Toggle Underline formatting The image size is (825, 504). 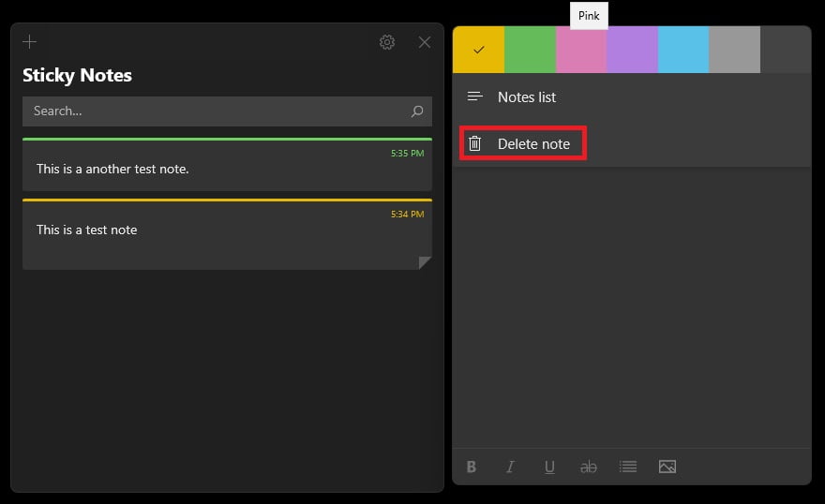point(549,467)
